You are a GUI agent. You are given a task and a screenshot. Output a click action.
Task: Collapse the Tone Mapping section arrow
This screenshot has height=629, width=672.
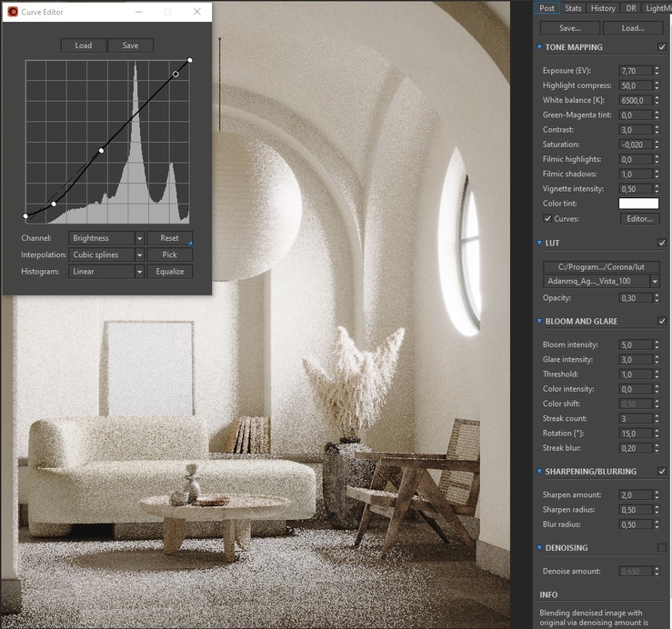coord(539,47)
